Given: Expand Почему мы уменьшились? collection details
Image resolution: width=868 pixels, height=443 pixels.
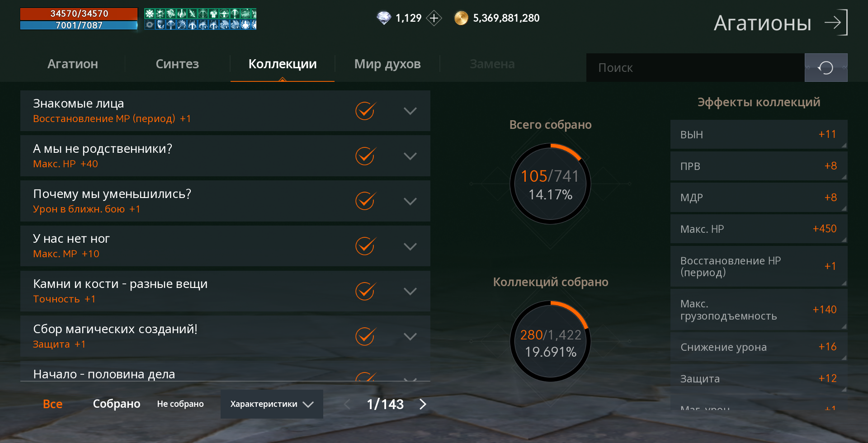Looking at the screenshot, I should tap(410, 201).
